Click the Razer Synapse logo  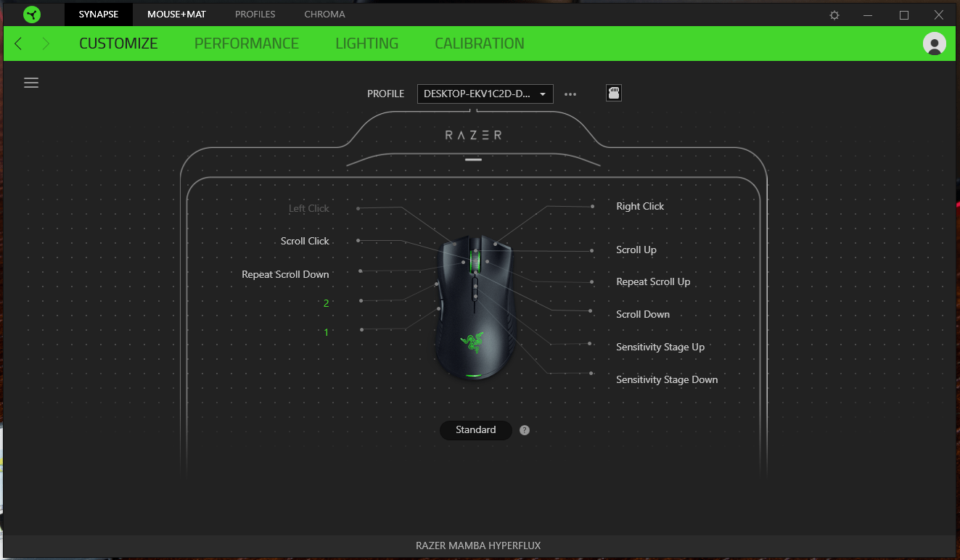pos(30,14)
